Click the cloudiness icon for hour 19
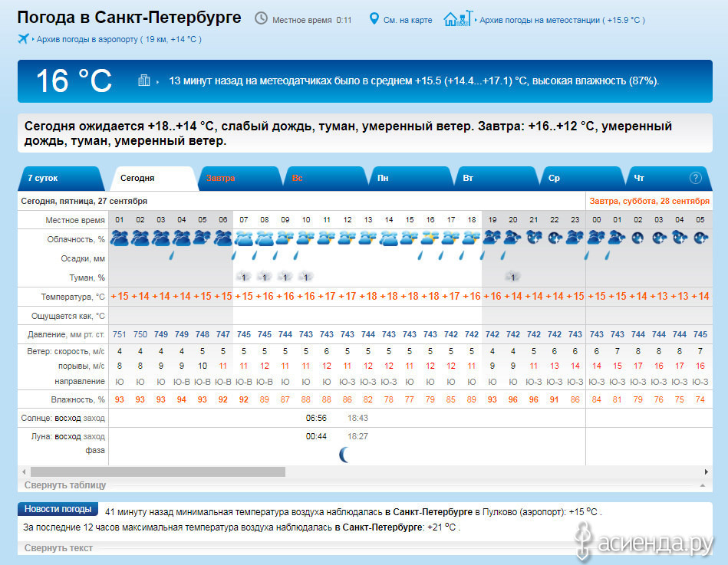Viewport: 728px width, 565px height. [492, 238]
